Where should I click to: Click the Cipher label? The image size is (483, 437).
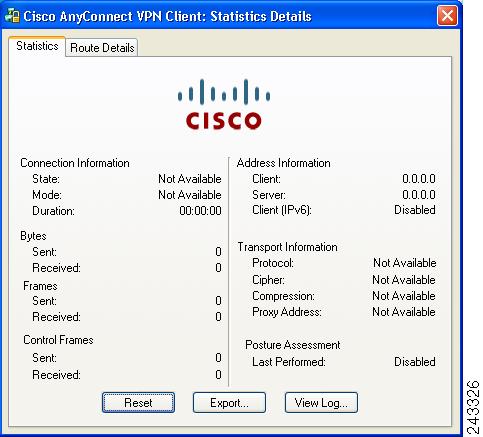268,280
